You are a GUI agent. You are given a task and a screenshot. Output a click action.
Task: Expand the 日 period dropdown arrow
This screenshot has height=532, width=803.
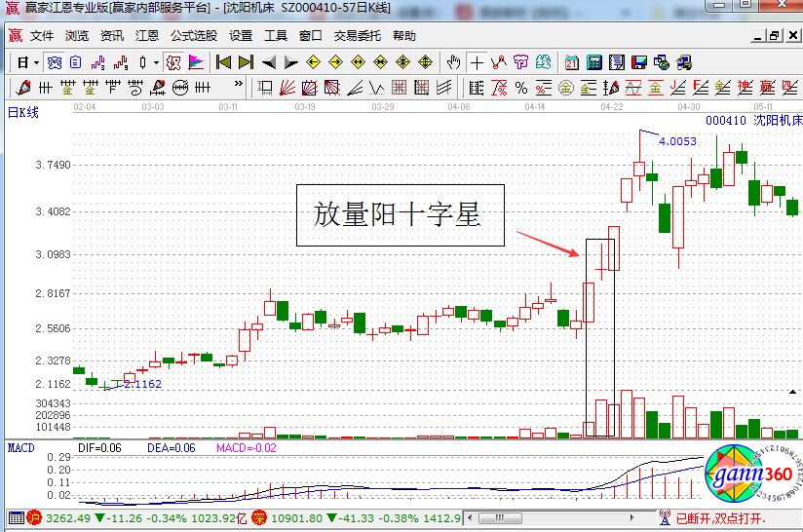36,62
